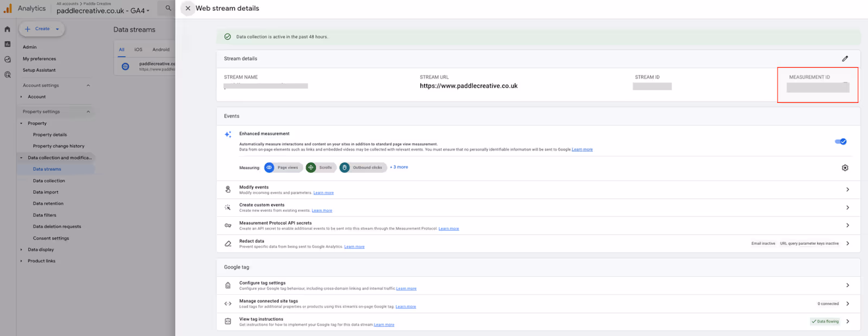Click the '0 connected' status text
Image resolution: width=868 pixels, height=336 pixels.
[828, 303]
